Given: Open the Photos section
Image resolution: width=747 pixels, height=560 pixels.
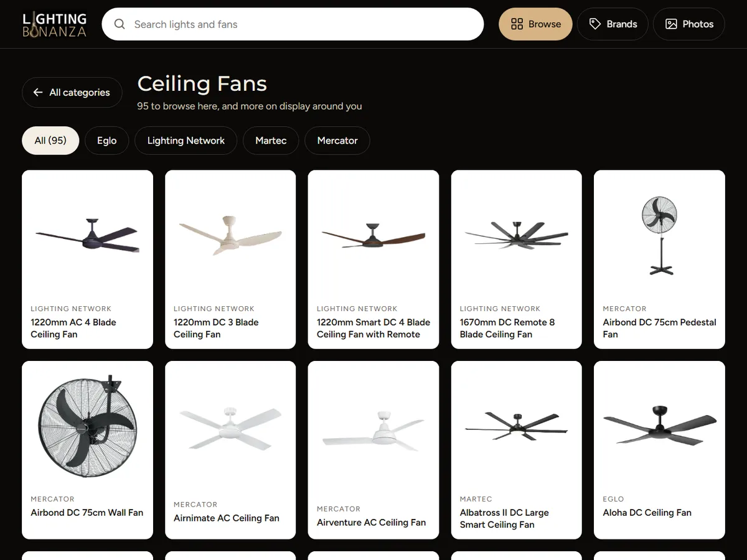Looking at the screenshot, I should (x=688, y=24).
